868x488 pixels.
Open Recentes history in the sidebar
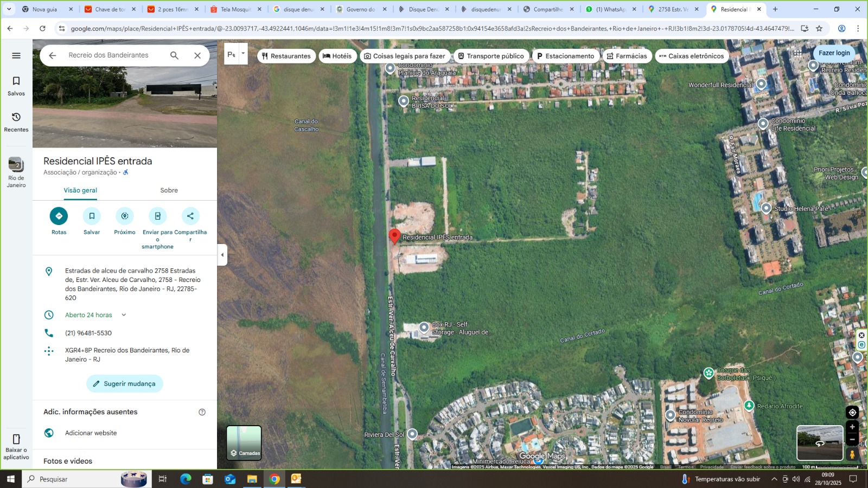tap(16, 122)
